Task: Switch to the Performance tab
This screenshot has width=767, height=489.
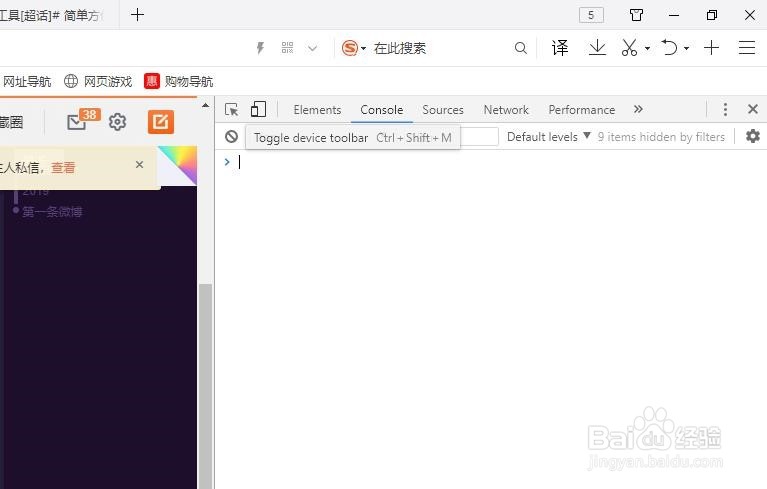Action: pyautogui.click(x=582, y=110)
